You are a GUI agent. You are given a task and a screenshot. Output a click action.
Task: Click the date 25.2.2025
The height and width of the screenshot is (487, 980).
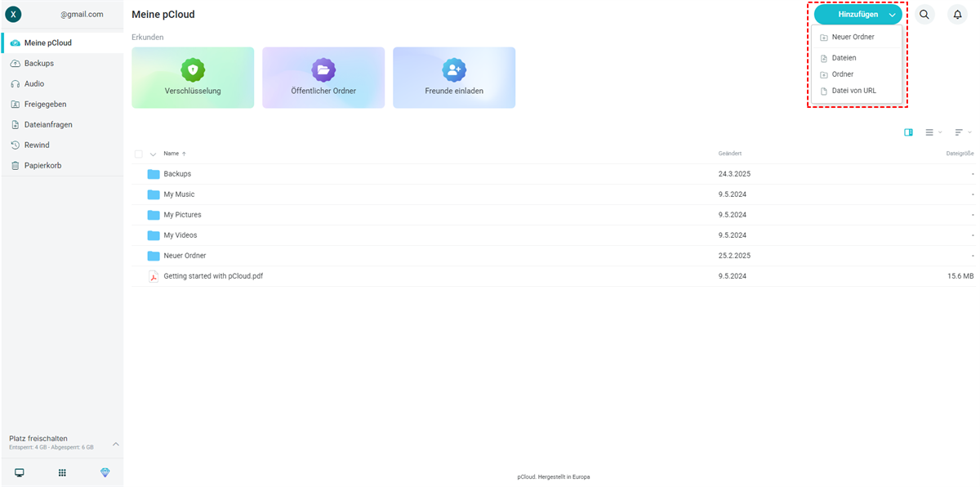pos(734,256)
